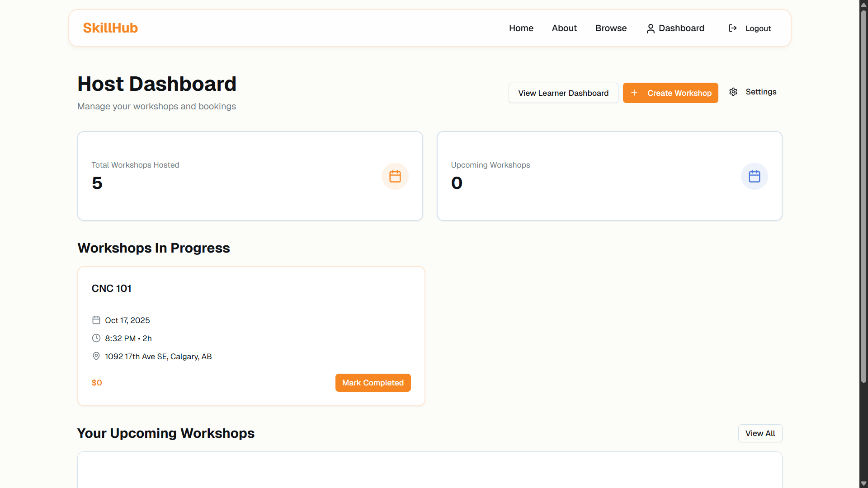The width and height of the screenshot is (868, 488).
Task: Click the location pin icon by Calgary address
Action: (96, 357)
